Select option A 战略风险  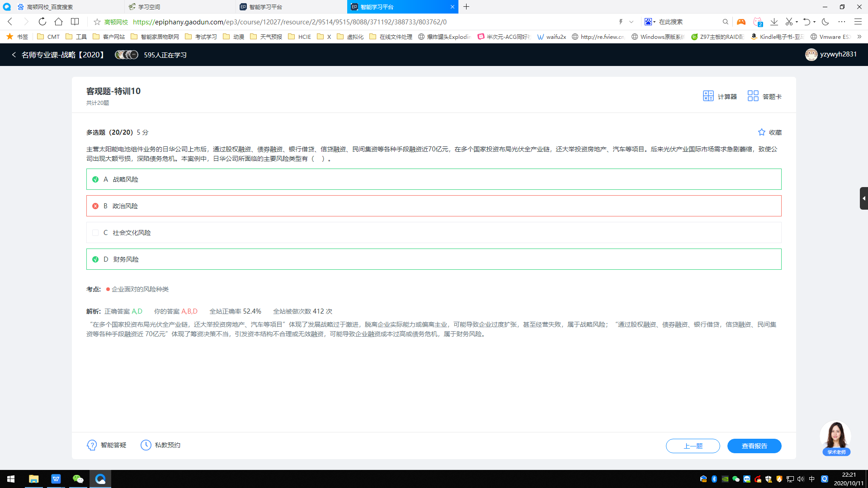coord(125,179)
